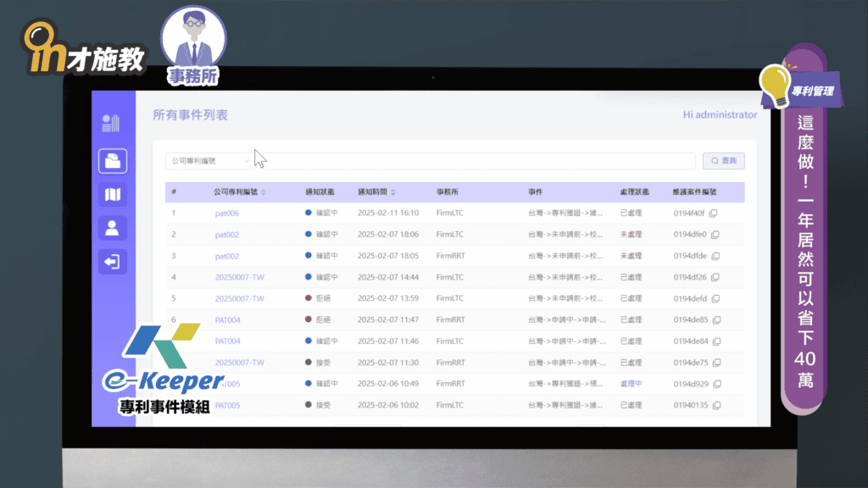868x488 pixels.
Task: Copy the case number 0194dfe0
Action: pos(715,235)
